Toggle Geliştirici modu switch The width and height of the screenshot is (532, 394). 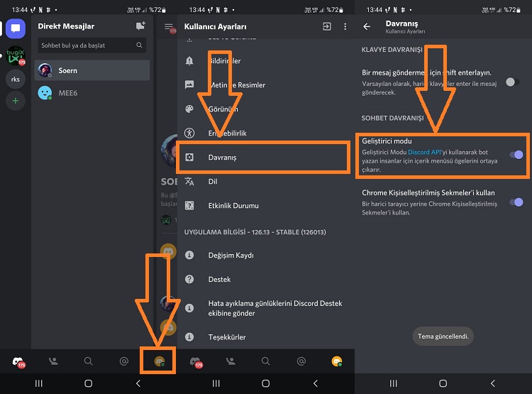[516, 155]
